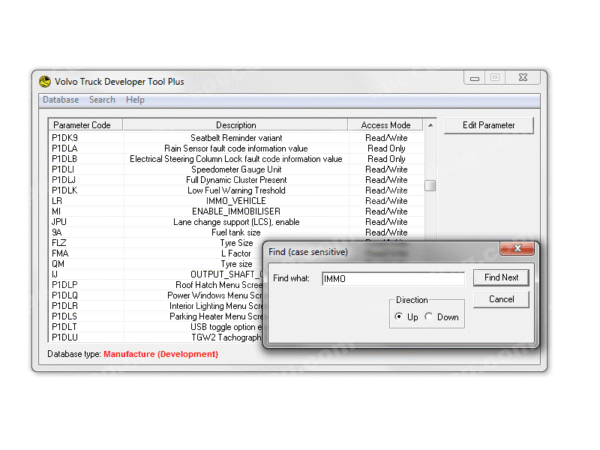The width and height of the screenshot is (600, 450).
Task: Select the P1DLJ parameter code
Action: pos(64,180)
